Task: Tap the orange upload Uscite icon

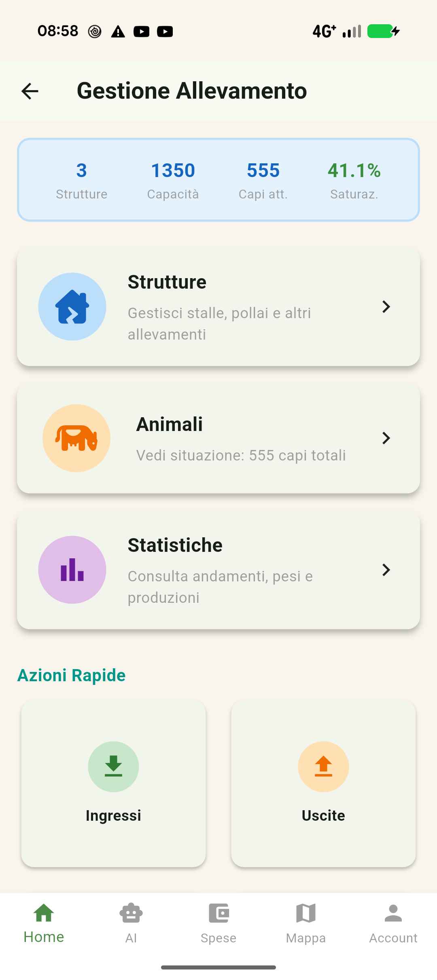Action: [323, 767]
